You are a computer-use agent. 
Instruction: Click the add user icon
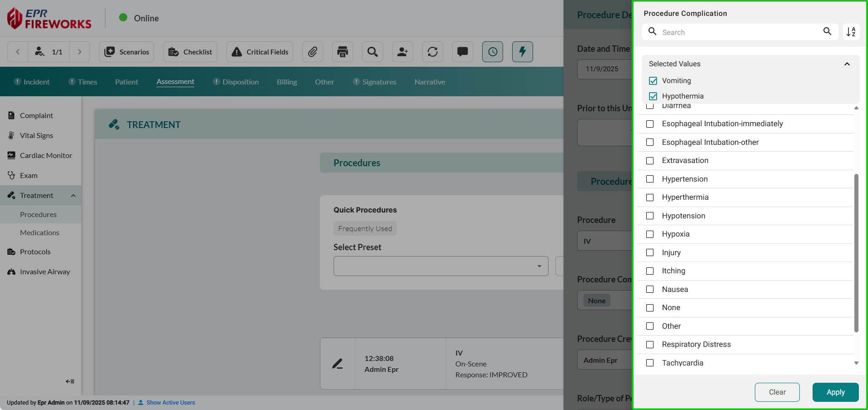coord(403,52)
